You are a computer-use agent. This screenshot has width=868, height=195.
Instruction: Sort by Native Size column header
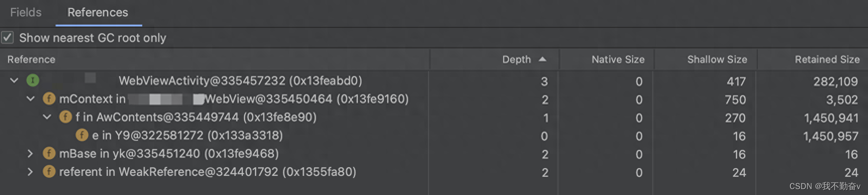[x=618, y=59]
